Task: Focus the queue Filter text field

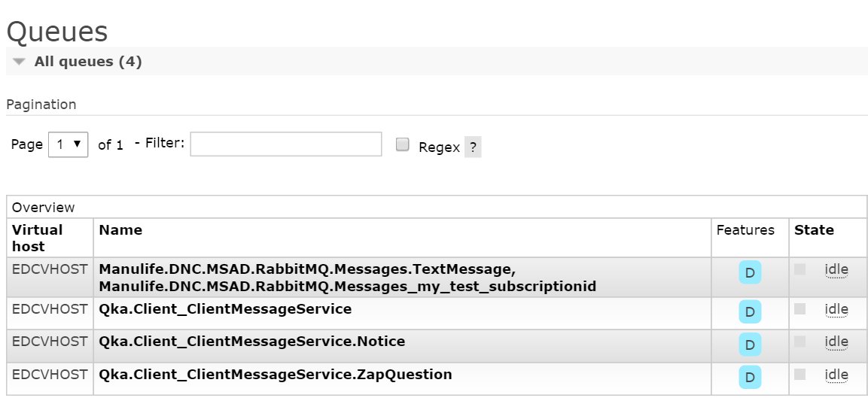Action: (286, 144)
